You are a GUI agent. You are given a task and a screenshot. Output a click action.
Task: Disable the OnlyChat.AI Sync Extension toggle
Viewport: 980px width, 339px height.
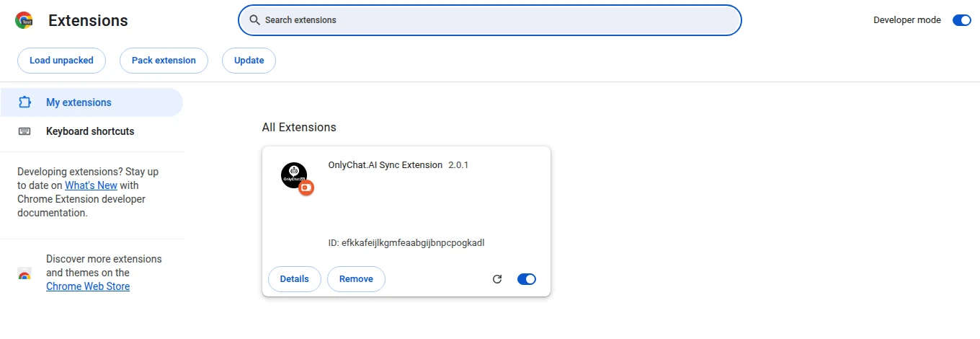[527, 279]
